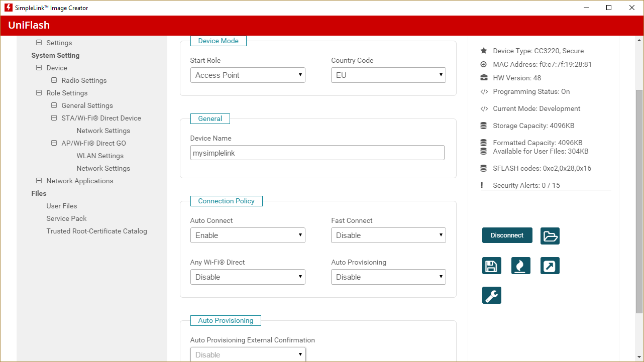
Task: Open the Any Wi-Fi Direct dropdown
Action: (x=248, y=277)
